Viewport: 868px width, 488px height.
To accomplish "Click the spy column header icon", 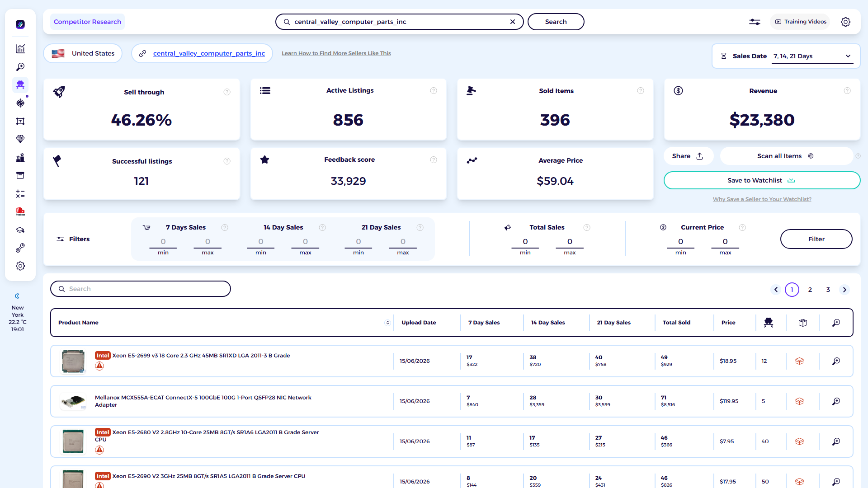I will [x=769, y=323].
